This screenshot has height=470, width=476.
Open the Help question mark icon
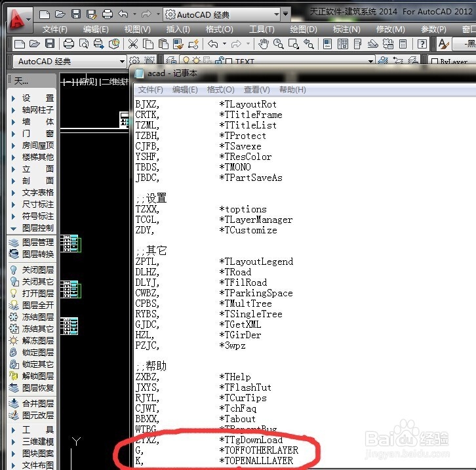(x=422, y=44)
